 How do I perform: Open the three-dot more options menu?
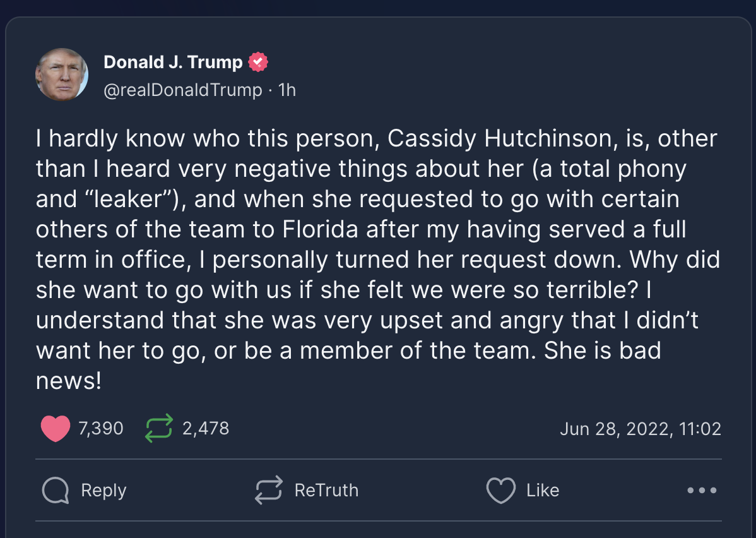(702, 490)
